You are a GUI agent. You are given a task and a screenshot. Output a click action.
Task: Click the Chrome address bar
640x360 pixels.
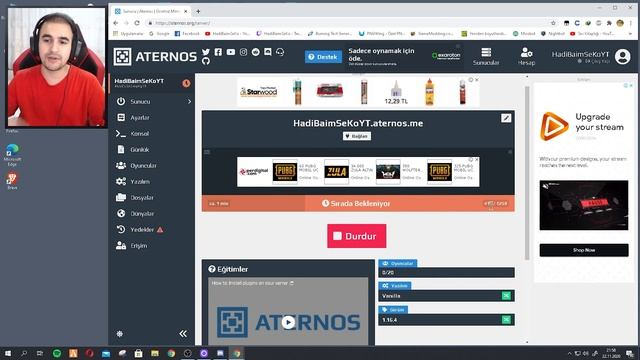click(347, 23)
